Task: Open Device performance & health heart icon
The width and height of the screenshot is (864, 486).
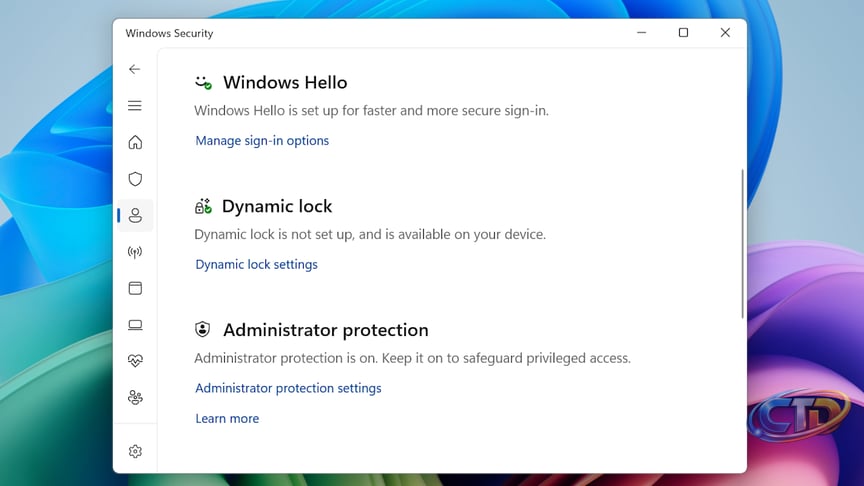Action: point(135,361)
